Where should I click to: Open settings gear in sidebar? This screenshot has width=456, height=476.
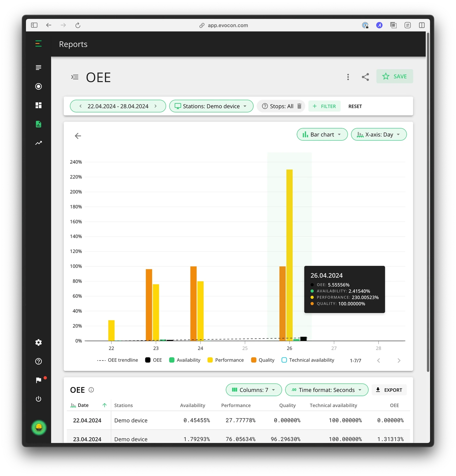click(x=38, y=342)
